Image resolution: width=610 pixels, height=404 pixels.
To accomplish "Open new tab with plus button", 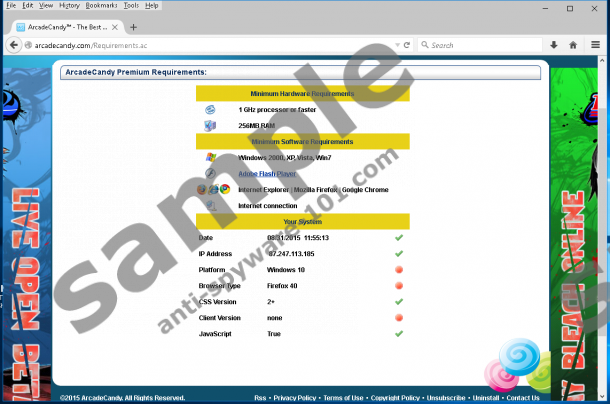I will click(134, 27).
